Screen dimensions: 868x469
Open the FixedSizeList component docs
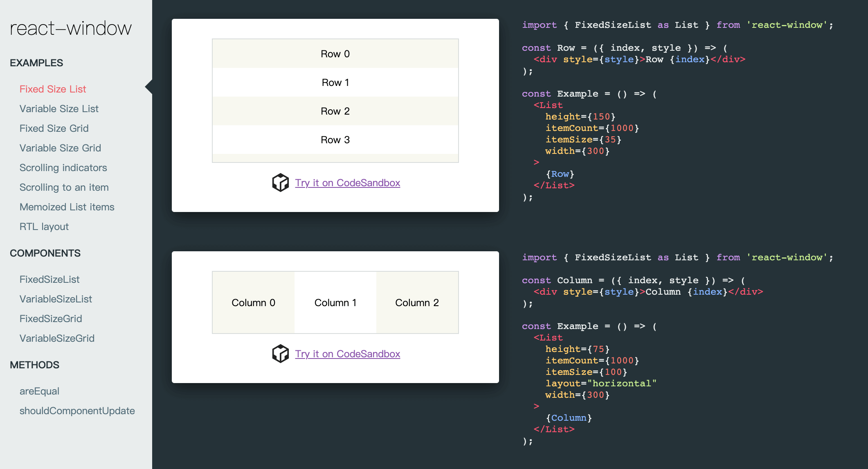point(49,280)
